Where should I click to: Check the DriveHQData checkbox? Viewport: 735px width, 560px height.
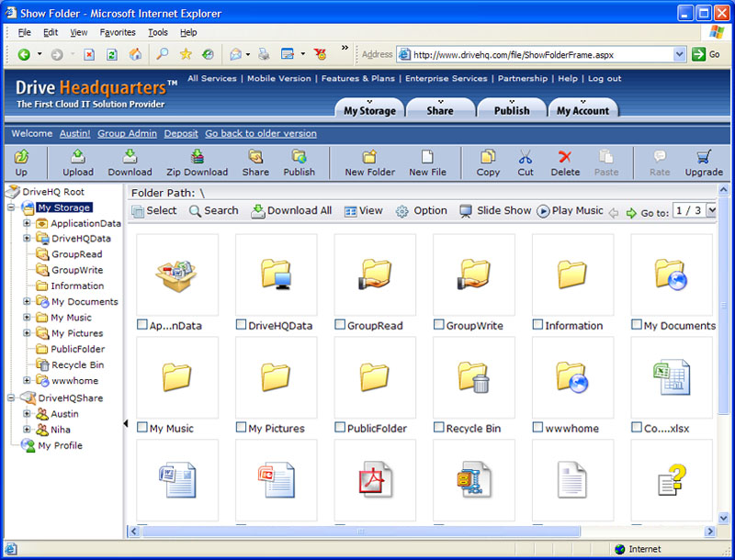tap(241, 324)
